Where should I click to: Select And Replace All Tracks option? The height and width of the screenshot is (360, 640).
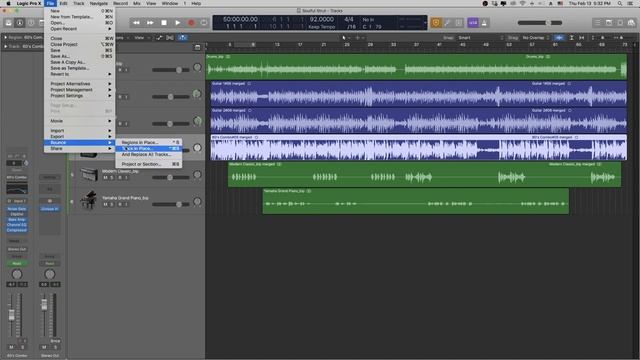coord(149,154)
